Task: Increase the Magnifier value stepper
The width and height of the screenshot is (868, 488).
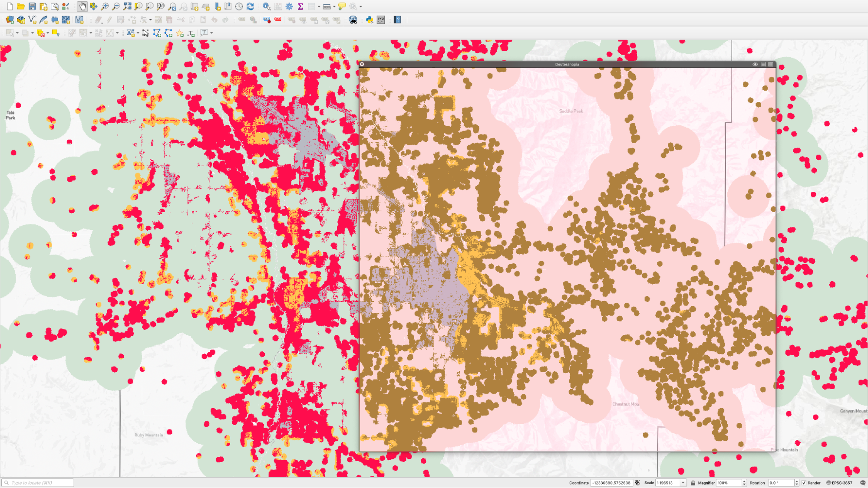Action: (x=744, y=481)
